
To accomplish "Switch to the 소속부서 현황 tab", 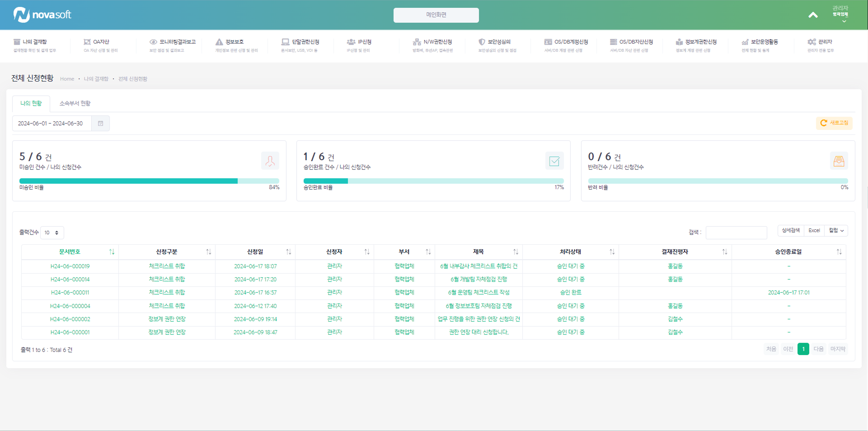I will (75, 103).
